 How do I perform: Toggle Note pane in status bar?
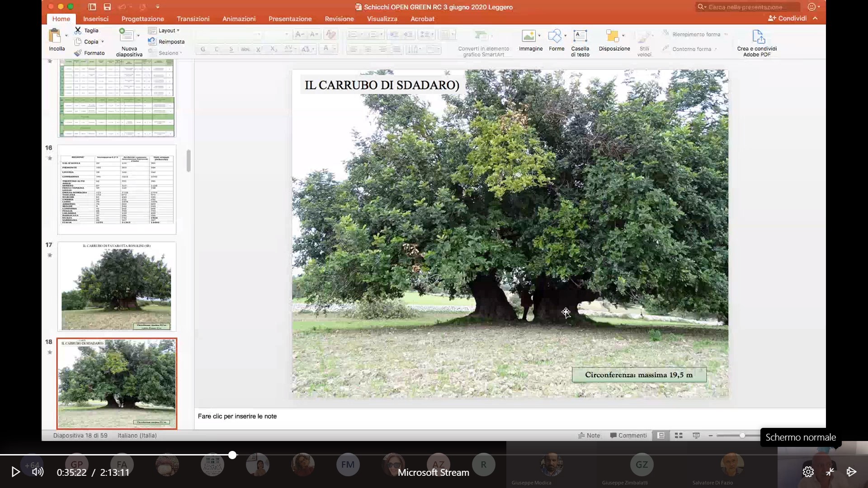pyautogui.click(x=589, y=436)
